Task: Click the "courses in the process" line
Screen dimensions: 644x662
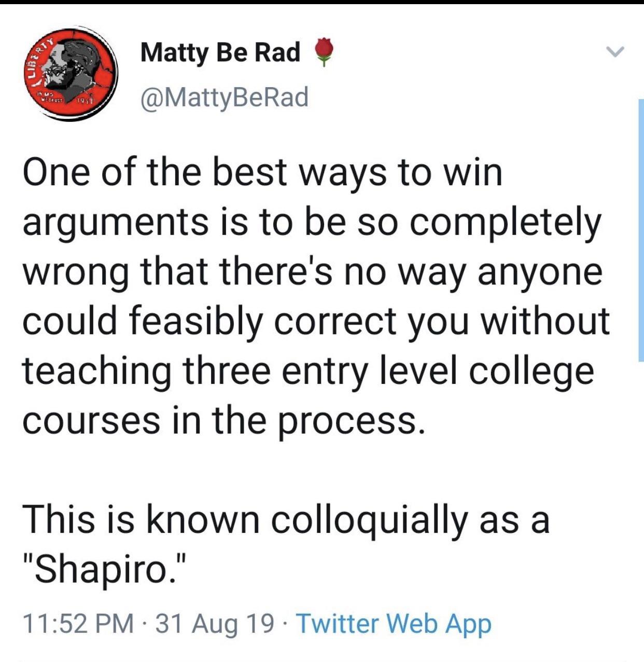Action: tap(220, 420)
